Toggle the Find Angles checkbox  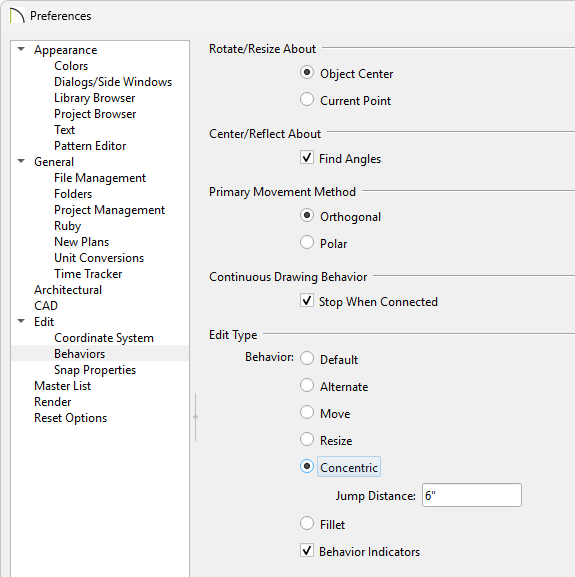coord(307,157)
